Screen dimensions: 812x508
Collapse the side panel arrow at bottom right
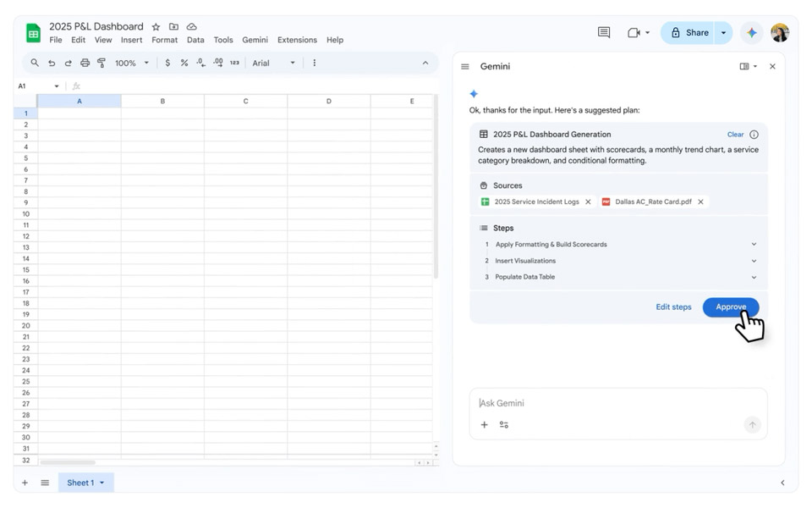782,483
